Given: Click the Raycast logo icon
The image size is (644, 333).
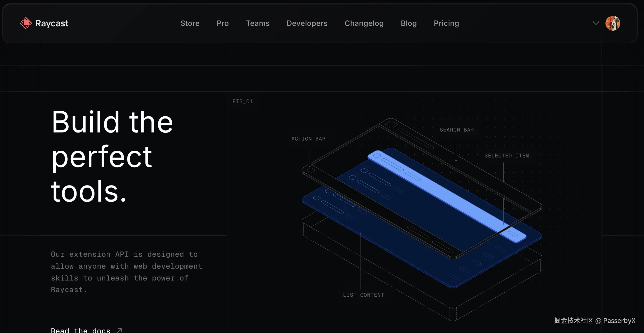Looking at the screenshot, I should point(26,23).
